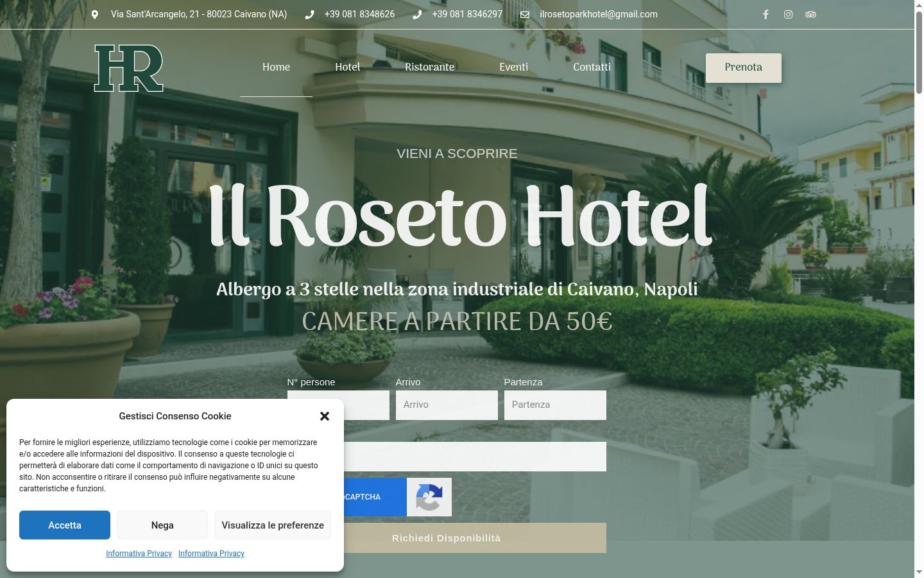Click the 'VIENI A SCOPRIRE' text
Image resolution: width=924 pixels, height=578 pixels.
coord(457,153)
